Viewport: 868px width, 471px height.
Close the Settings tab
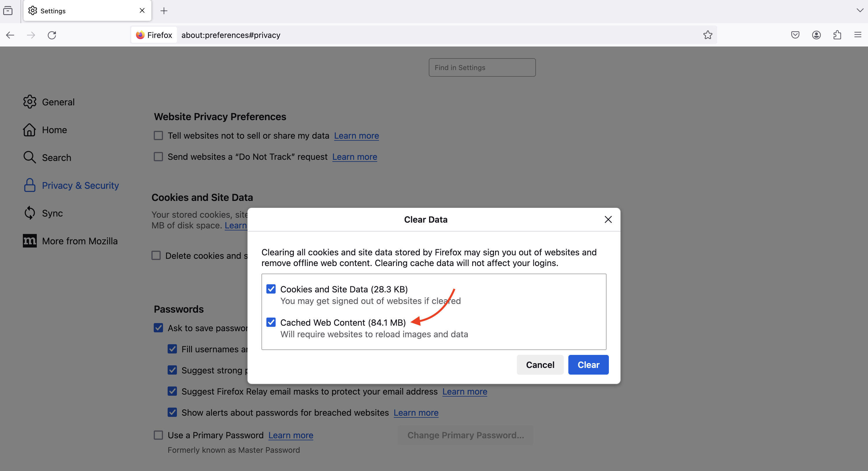tap(142, 11)
